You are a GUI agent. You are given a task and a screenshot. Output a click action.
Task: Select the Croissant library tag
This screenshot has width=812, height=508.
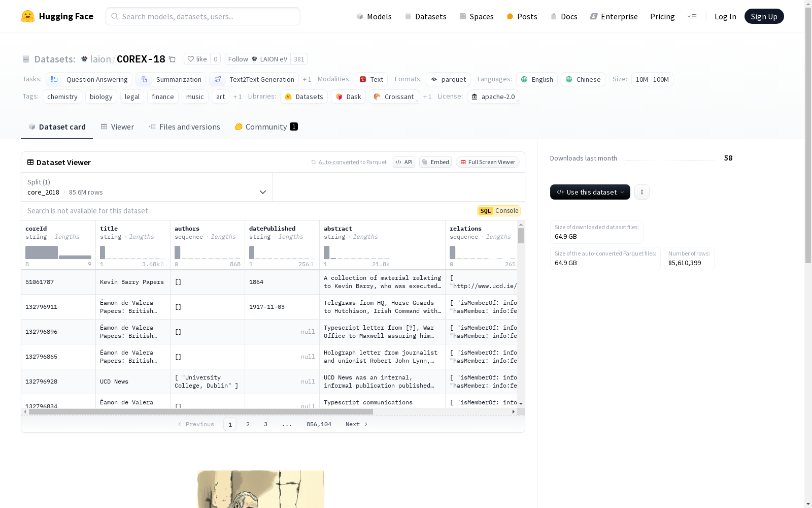tap(394, 97)
